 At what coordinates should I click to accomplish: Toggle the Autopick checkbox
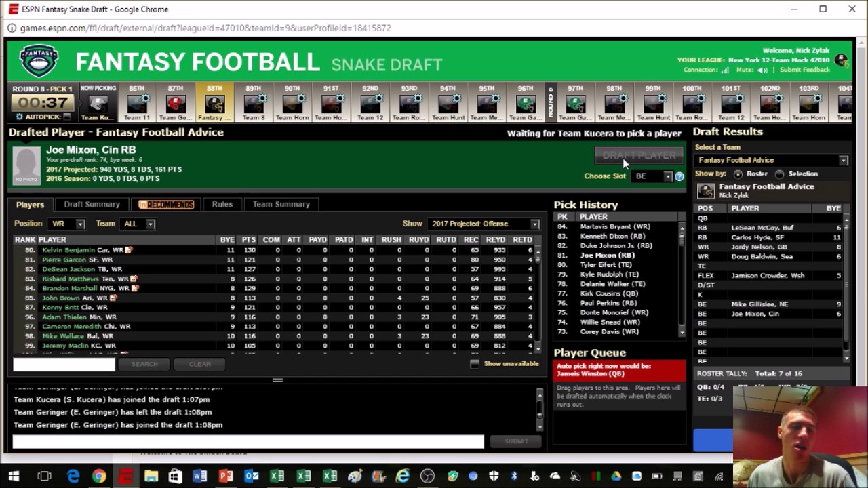tap(66, 117)
